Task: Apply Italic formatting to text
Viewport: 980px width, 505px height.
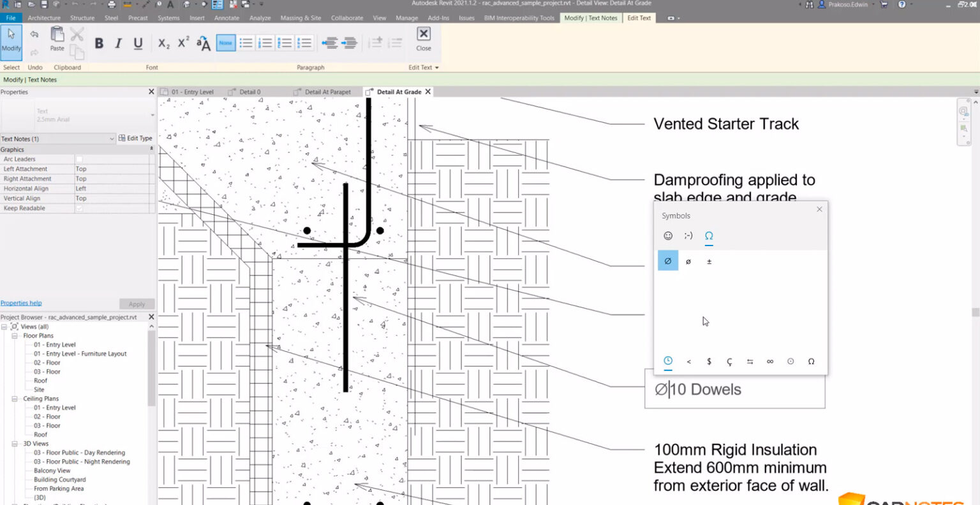Action: tap(118, 43)
